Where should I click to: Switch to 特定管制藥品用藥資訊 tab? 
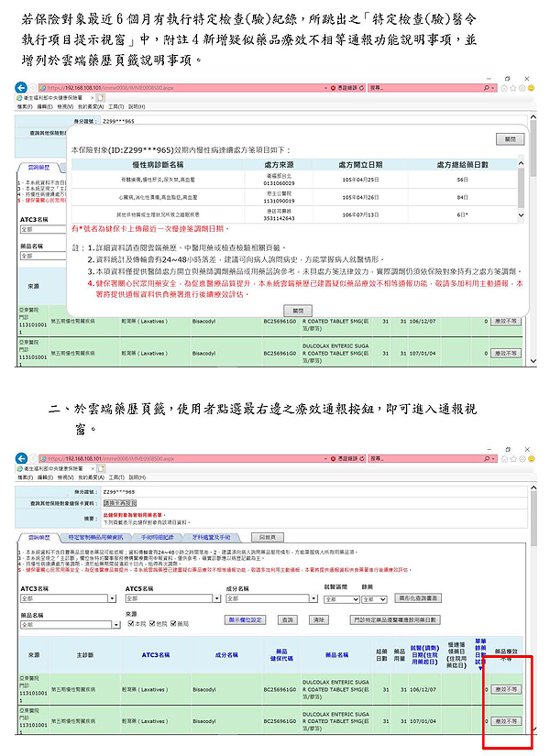coord(95,537)
